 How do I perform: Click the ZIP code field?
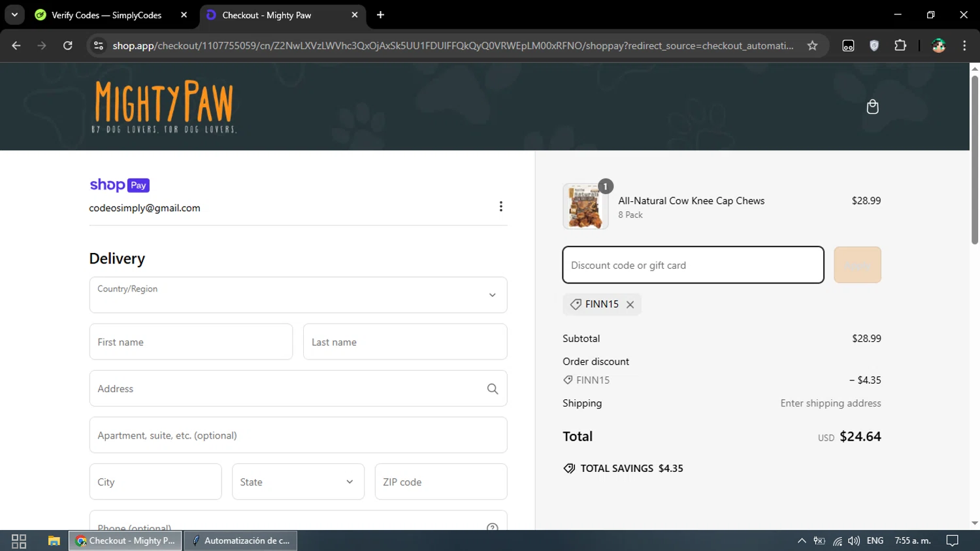(441, 482)
